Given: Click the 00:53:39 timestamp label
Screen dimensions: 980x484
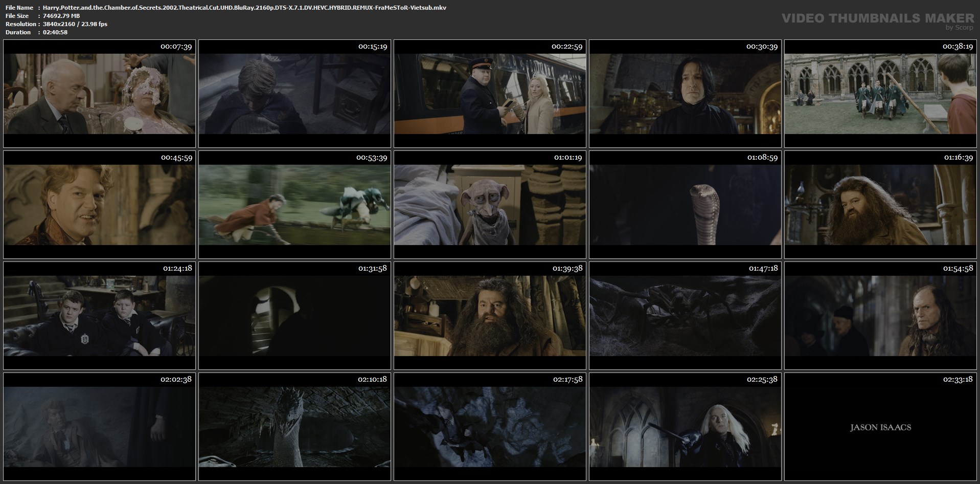Looking at the screenshot, I should pos(372,158).
